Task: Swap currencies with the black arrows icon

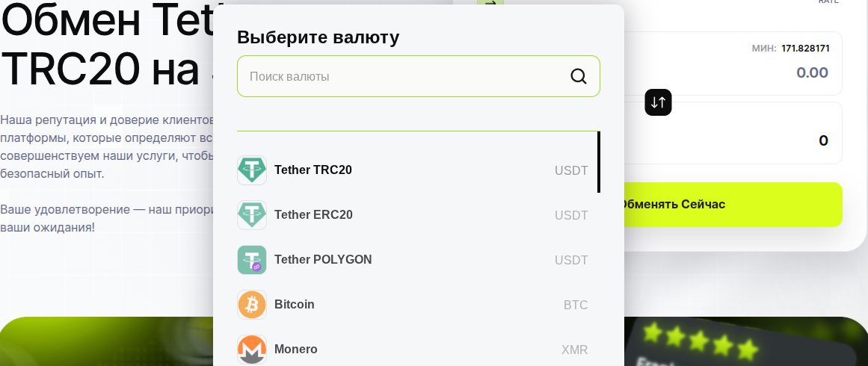Action: (659, 102)
